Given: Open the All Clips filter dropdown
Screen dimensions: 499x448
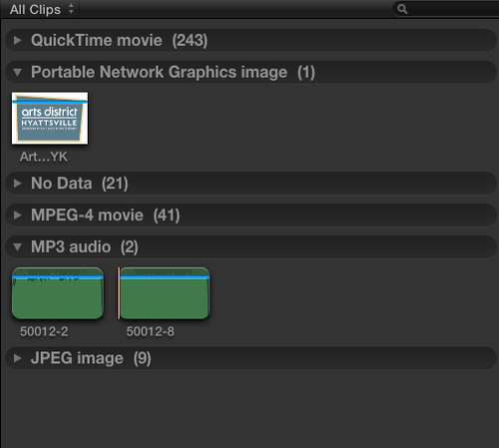Looking at the screenshot, I should pyautogui.click(x=42, y=9).
